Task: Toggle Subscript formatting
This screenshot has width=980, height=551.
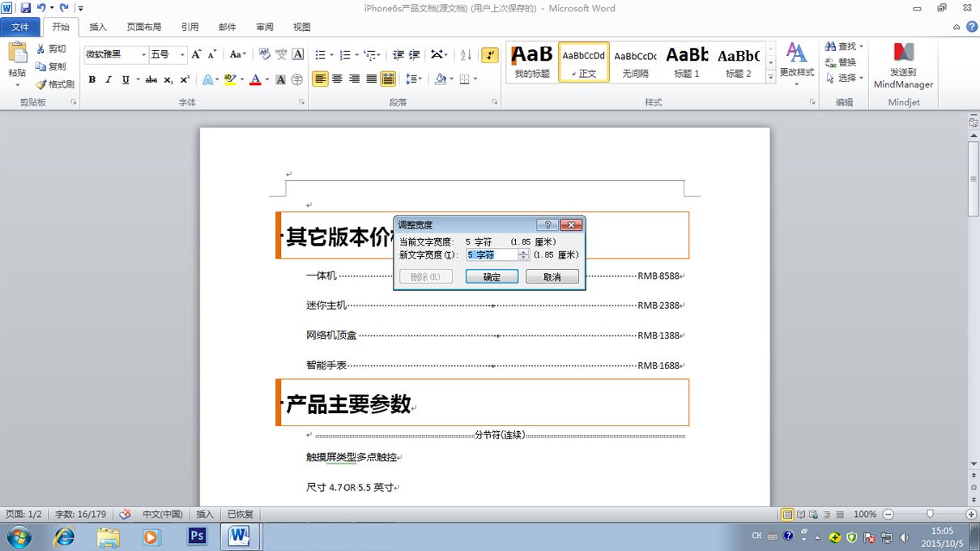Action: (x=168, y=79)
